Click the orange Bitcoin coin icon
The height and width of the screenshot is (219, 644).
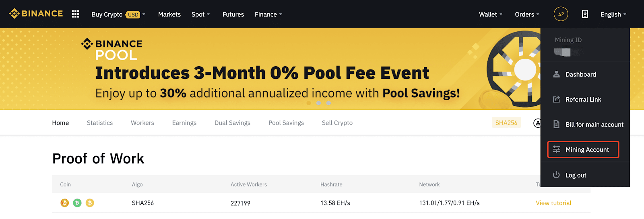click(65, 203)
